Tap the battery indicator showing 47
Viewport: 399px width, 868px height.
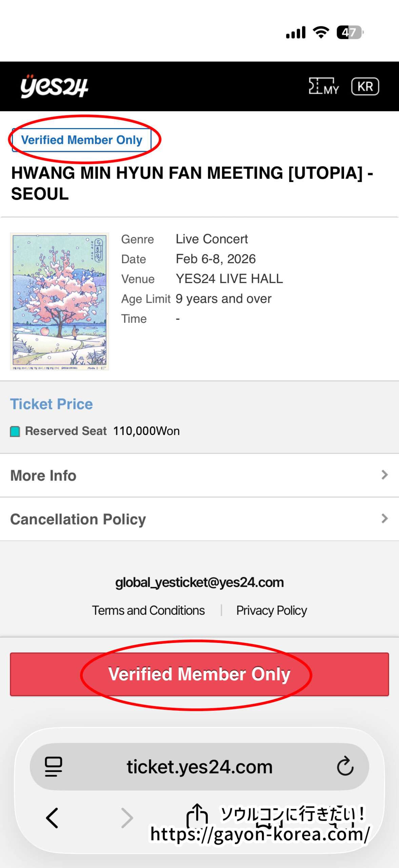click(x=350, y=32)
